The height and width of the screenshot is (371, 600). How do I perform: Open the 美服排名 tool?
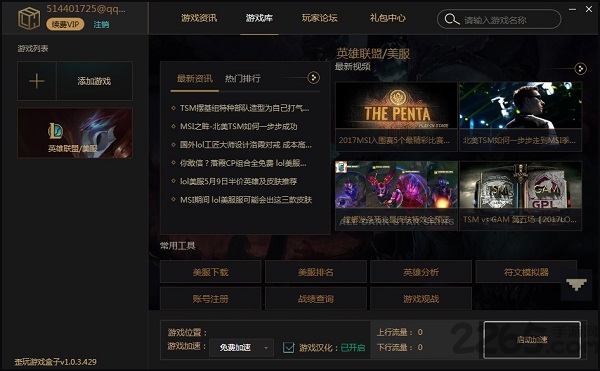pos(316,272)
